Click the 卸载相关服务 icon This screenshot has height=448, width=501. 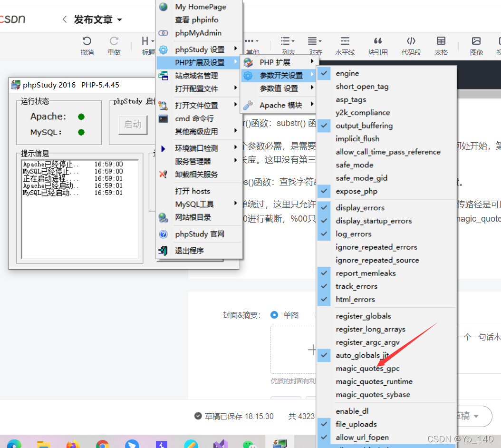point(163,174)
